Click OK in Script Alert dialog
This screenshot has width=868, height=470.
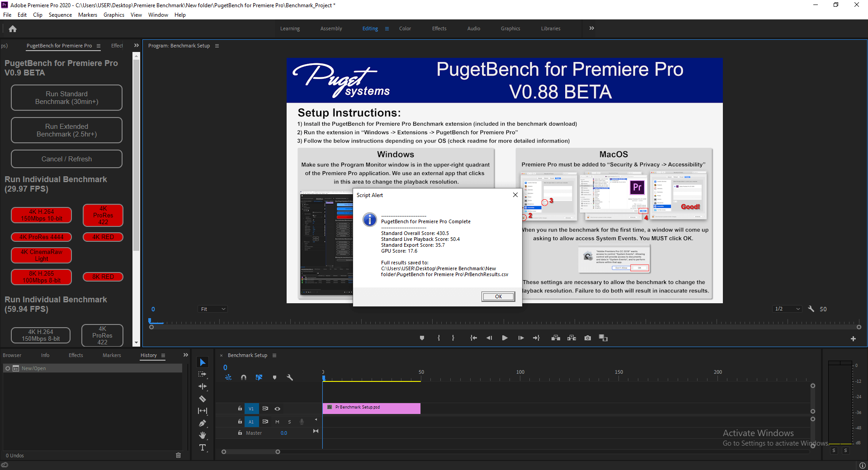[498, 296]
